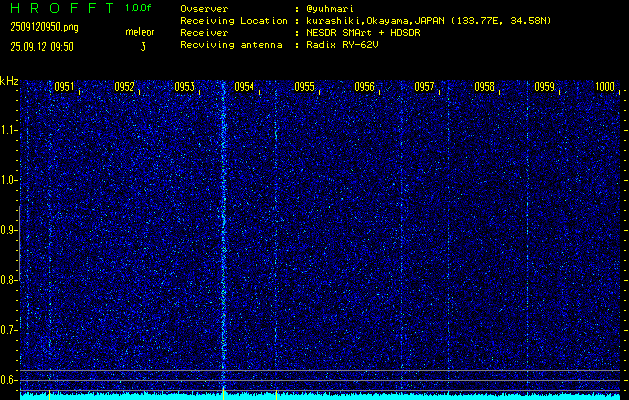Screen dimensions: 629x400
Task: Click the 0951 time label
Action: tap(64, 87)
